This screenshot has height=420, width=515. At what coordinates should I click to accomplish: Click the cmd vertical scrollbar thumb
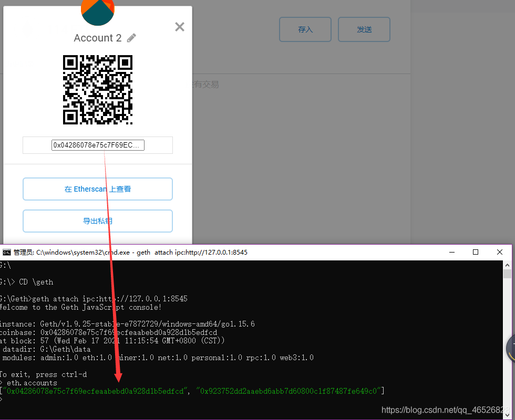508,274
